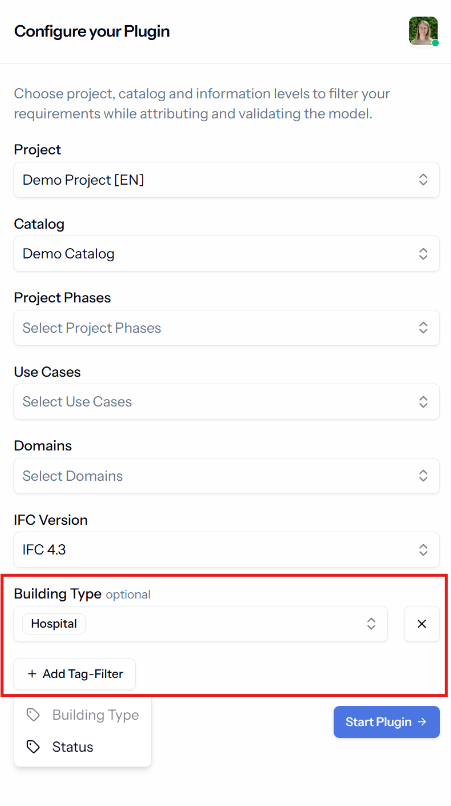This screenshot has height=806, width=451.
Task: Open the Demo Project [EN] project selector
Action: 226,179
